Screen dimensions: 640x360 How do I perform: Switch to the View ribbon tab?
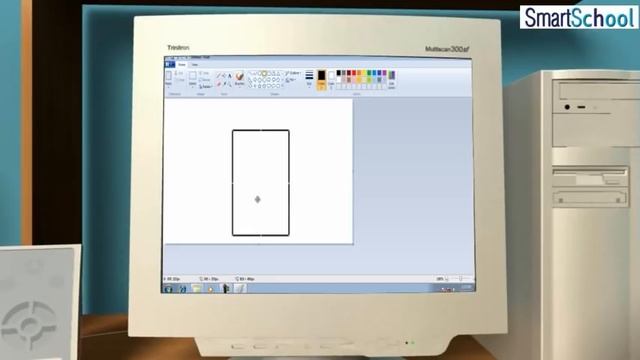coord(195,64)
